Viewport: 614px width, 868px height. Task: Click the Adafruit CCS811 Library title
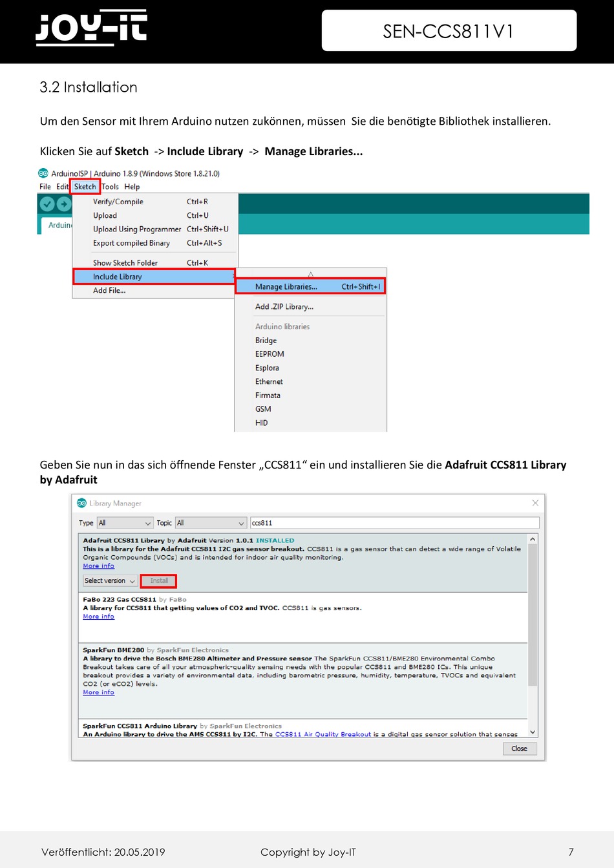click(123, 540)
